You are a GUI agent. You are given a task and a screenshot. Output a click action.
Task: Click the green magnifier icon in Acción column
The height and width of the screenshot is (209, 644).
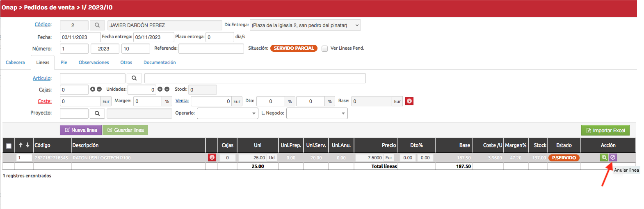[604, 157]
